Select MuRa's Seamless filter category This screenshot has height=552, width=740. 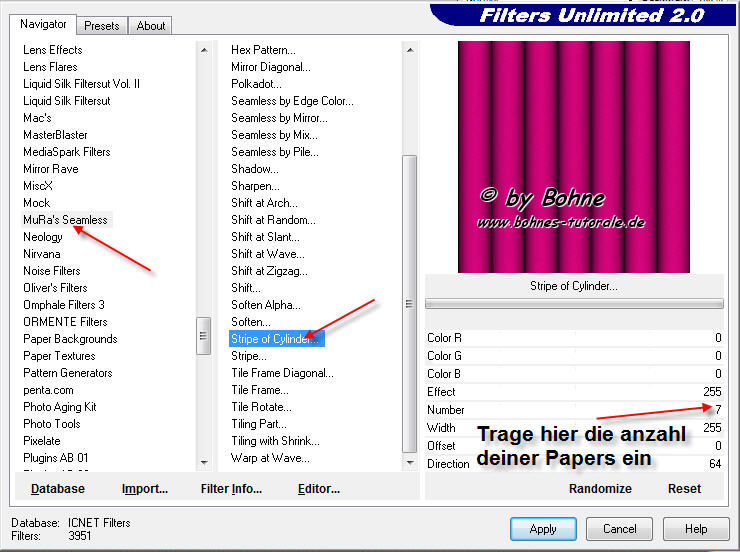click(65, 220)
